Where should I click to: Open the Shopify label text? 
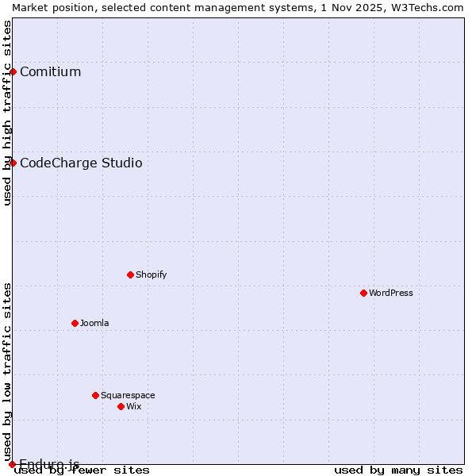pyautogui.click(x=151, y=275)
